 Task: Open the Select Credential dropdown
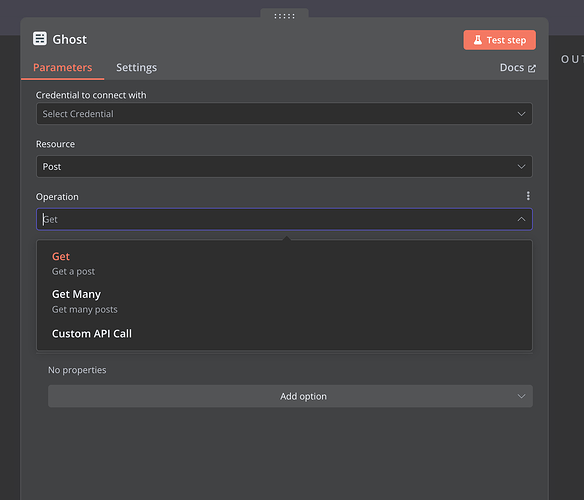coord(284,114)
